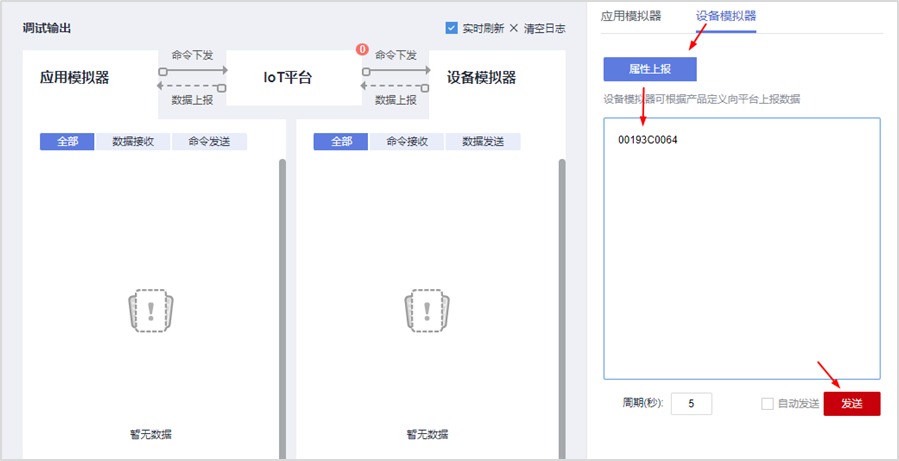Open the 数据发送 log filter
899x461 pixels.
(483, 142)
